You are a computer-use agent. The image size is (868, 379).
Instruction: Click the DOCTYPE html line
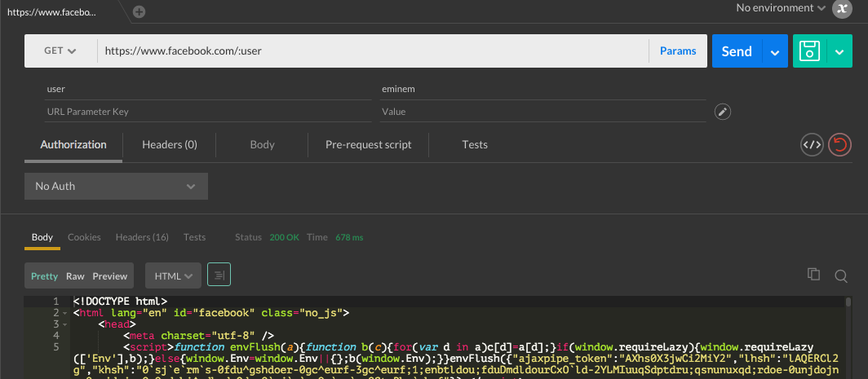pos(120,302)
